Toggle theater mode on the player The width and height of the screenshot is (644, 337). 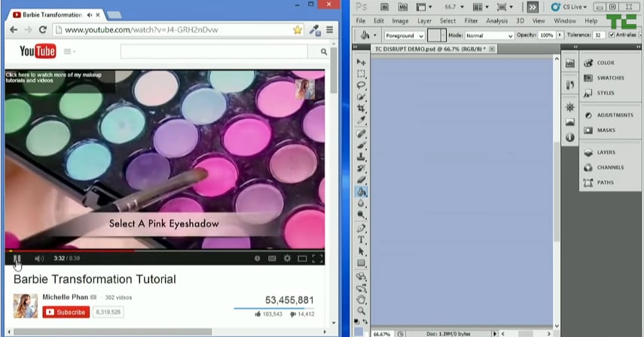pos(302,258)
